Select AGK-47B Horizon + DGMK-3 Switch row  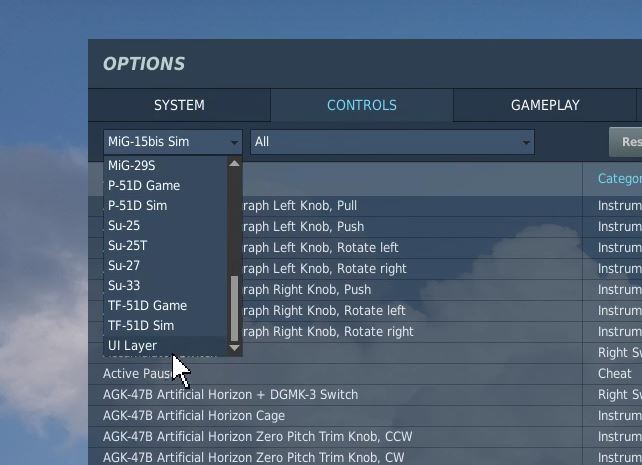pyautogui.click(x=335, y=395)
